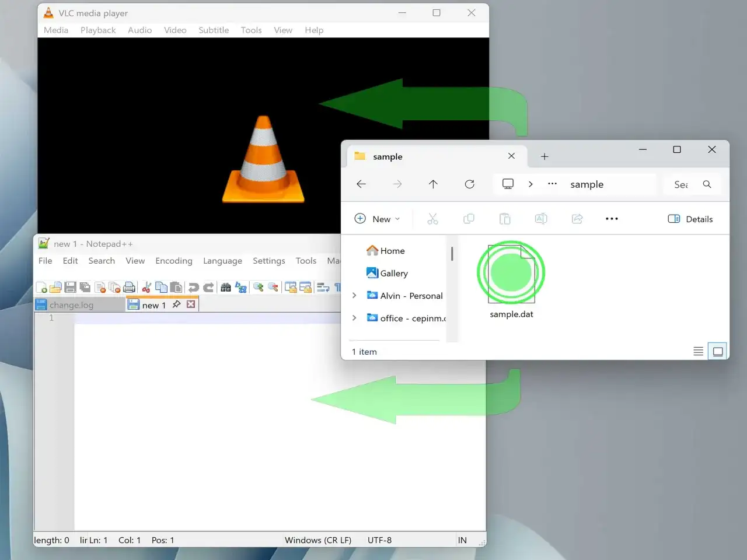Close the new 1 tab in Notepad++
This screenshot has height=560, width=747.
click(191, 304)
